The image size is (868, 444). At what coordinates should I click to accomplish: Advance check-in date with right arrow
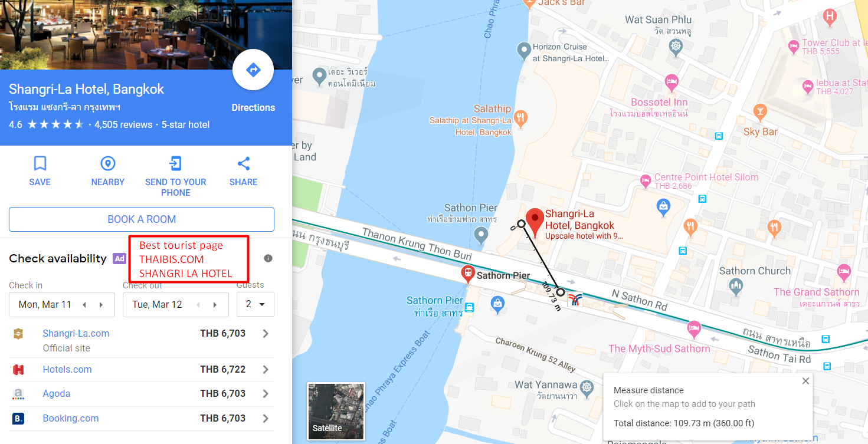(x=101, y=305)
